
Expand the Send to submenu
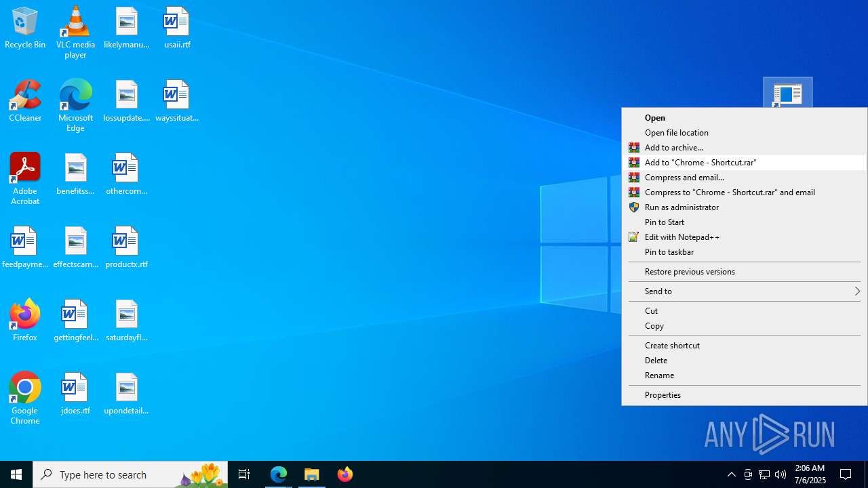pos(745,291)
